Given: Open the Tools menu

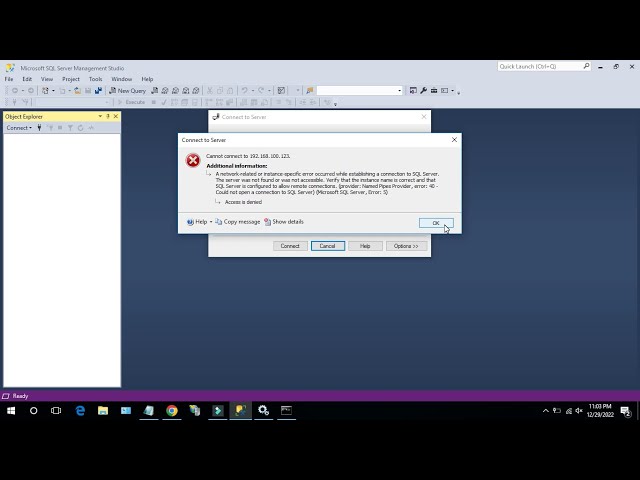Looking at the screenshot, I should (x=96, y=79).
